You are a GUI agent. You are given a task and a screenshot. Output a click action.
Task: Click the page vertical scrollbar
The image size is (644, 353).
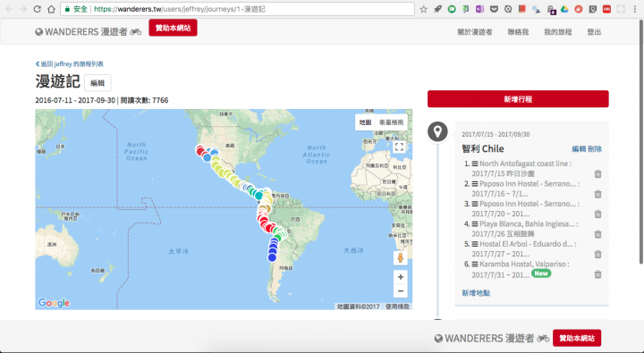tap(641, 141)
